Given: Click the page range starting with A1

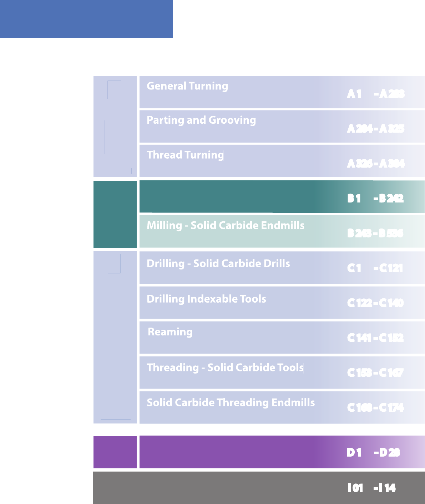Looking at the screenshot, I should coord(376,94).
